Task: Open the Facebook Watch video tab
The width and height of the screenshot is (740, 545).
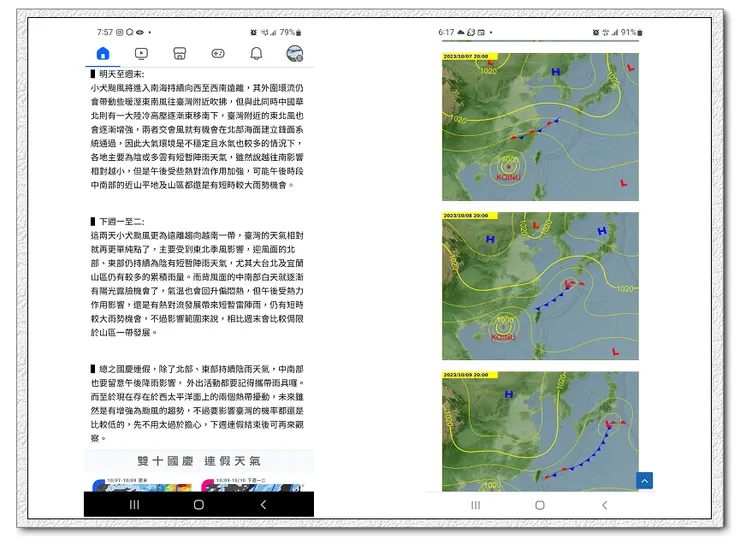Action: (141, 53)
